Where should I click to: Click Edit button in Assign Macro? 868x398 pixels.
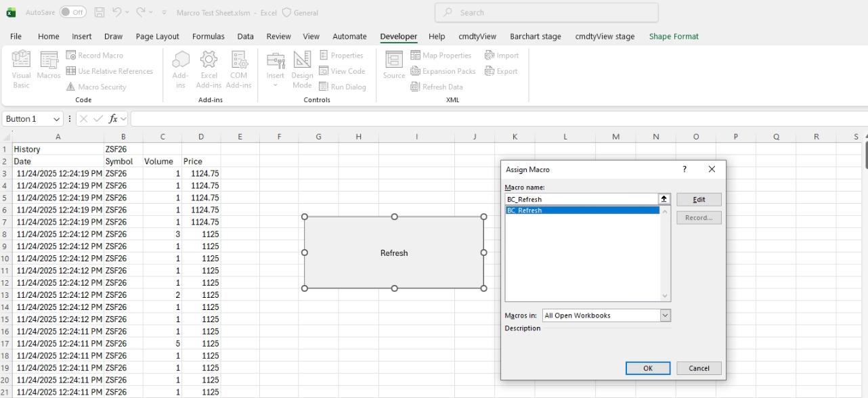pyautogui.click(x=699, y=200)
